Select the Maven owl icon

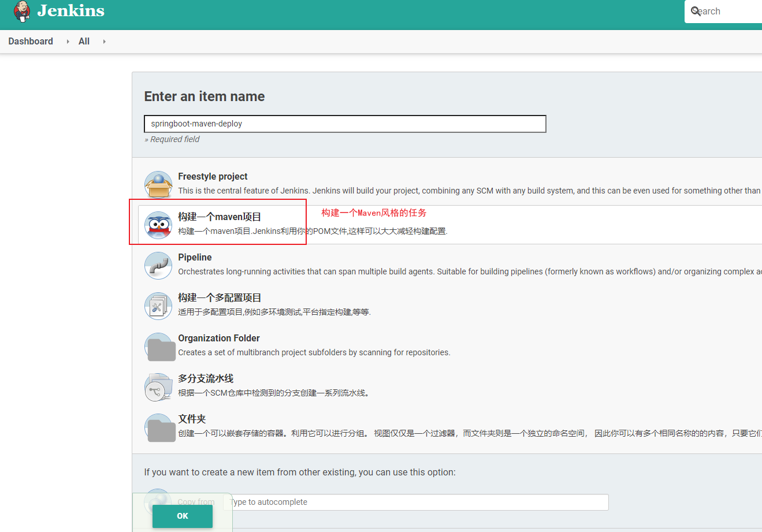pos(158,225)
